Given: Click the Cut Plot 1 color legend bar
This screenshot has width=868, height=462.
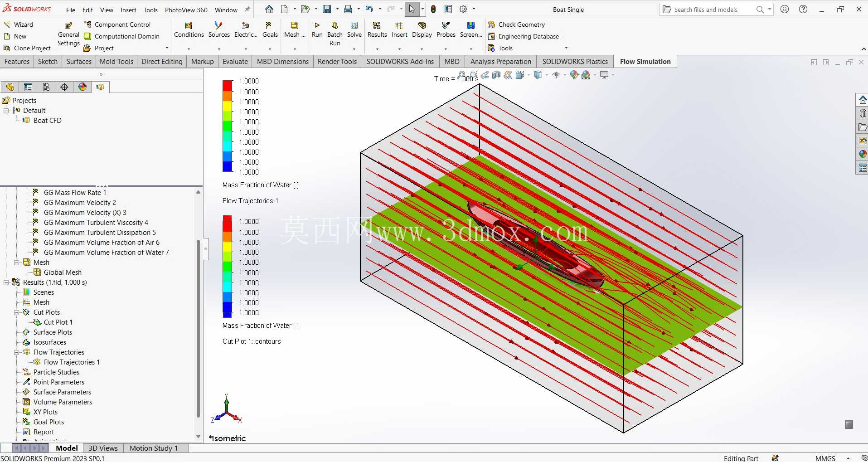Looking at the screenshot, I should pos(227,267).
